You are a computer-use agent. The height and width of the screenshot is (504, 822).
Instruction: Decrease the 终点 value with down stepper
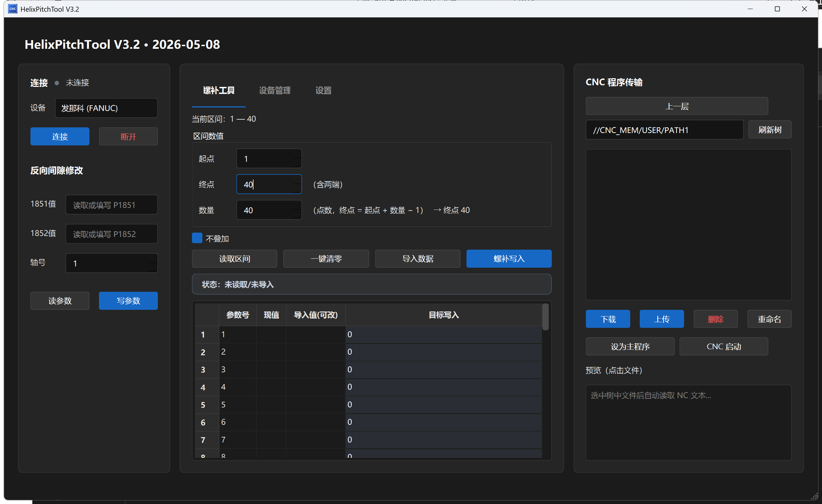[x=297, y=188]
